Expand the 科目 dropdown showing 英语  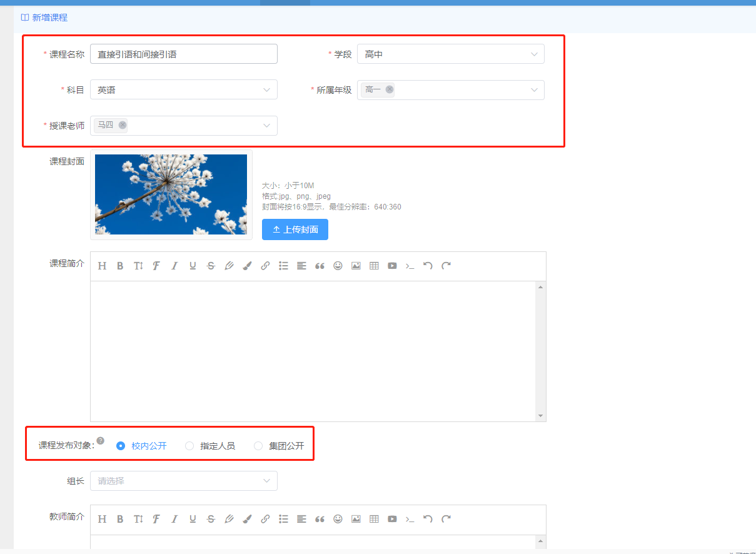[183, 90]
